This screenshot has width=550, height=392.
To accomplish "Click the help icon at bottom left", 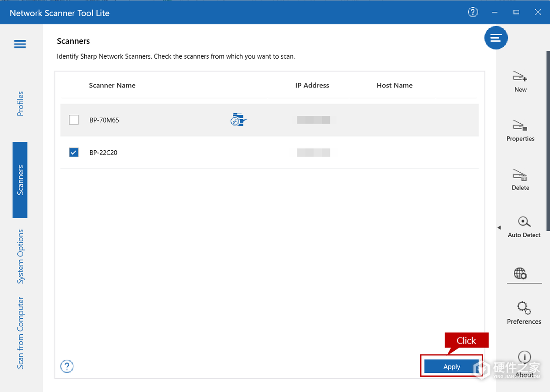I will click(67, 366).
